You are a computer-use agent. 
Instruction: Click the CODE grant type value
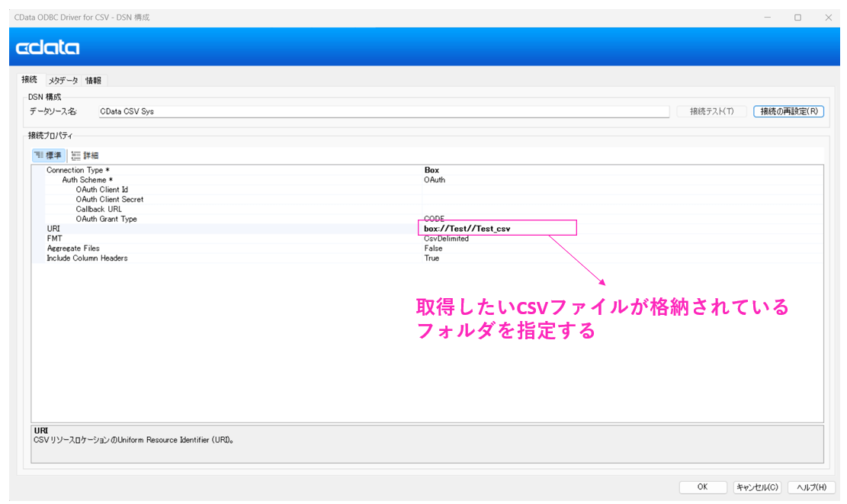click(435, 219)
